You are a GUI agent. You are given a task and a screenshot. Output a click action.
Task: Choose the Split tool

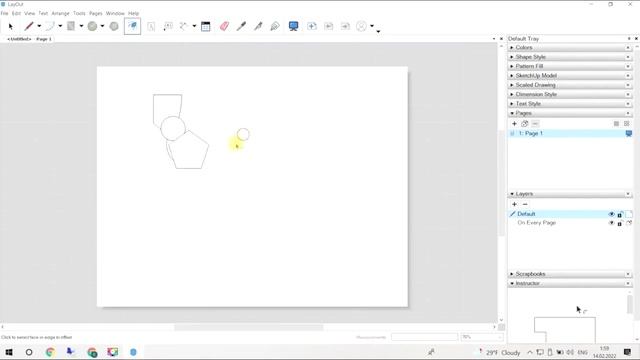pyautogui.click(x=258, y=27)
